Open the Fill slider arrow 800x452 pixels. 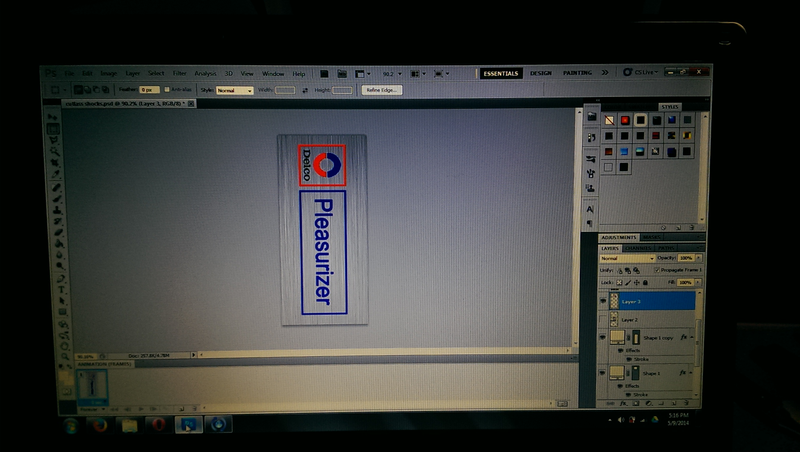tap(698, 282)
